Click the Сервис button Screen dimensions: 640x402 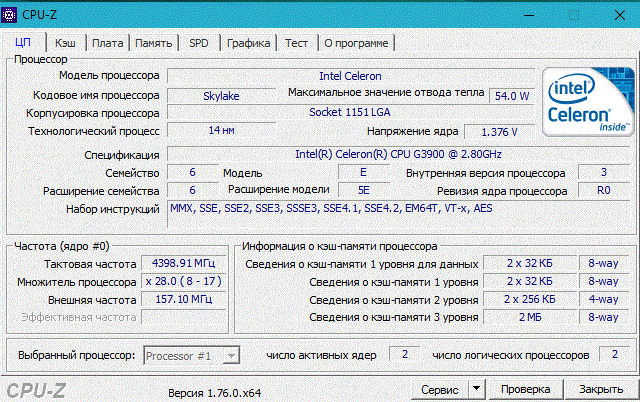coord(440,389)
